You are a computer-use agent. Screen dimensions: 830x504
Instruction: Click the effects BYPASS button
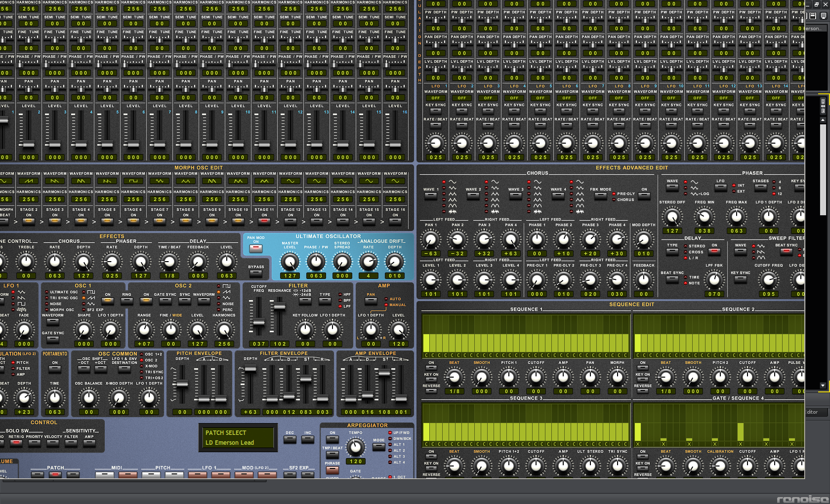pyautogui.click(x=256, y=273)
